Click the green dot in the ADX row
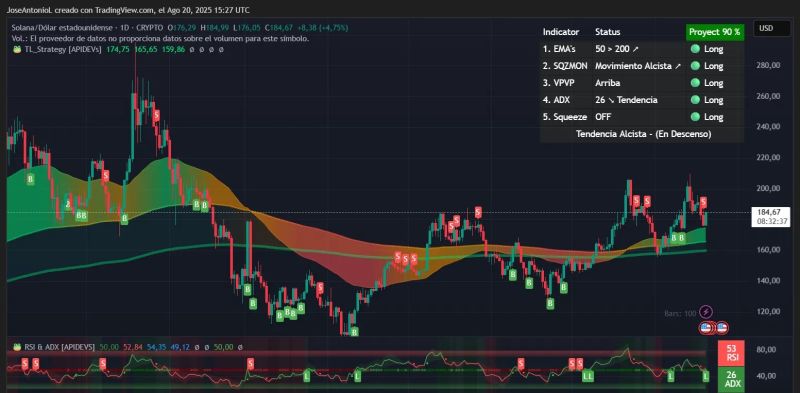Viewport: 800px width, 393px height. point(694,100)
